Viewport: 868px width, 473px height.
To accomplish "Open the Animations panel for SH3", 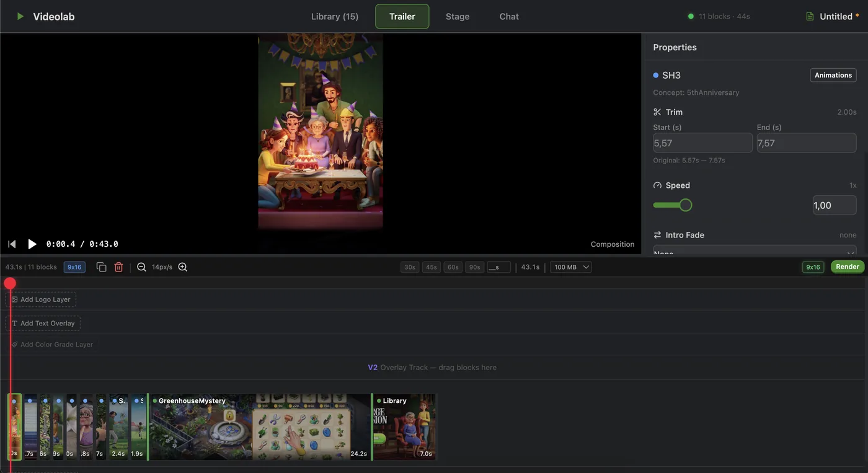I will [x=833, y=75].
